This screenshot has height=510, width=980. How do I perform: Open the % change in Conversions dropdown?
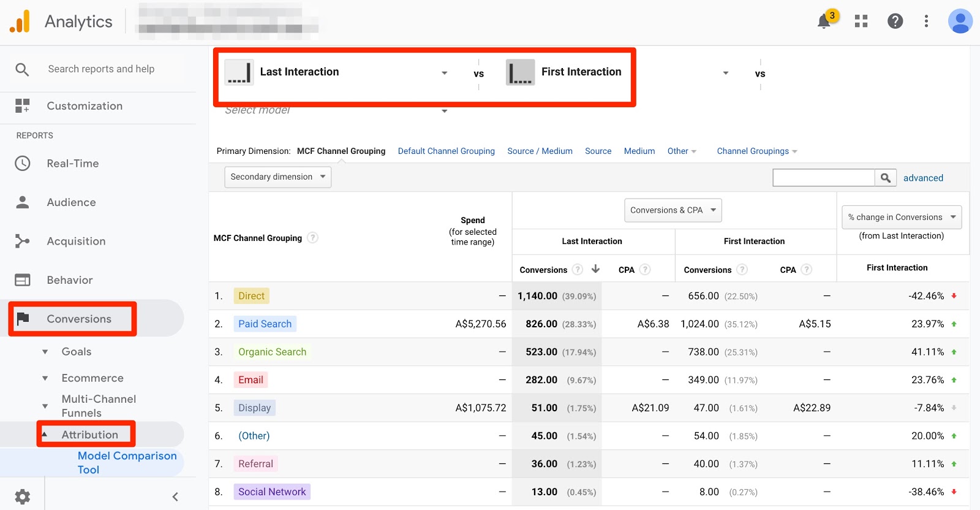902,217
